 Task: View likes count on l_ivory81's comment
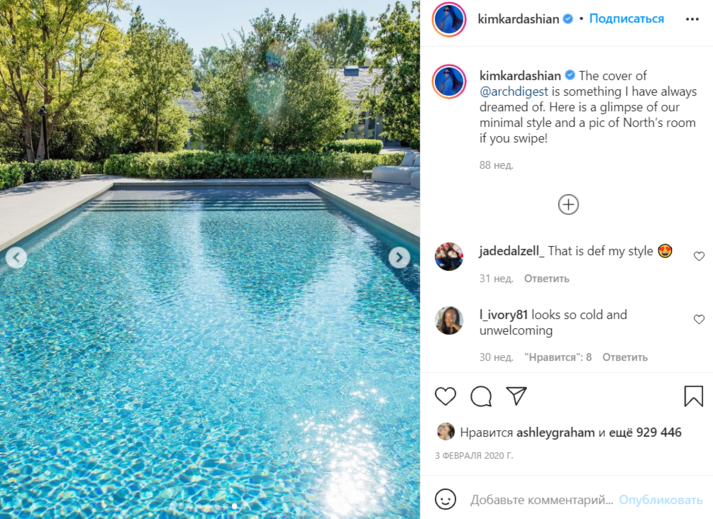coord(558,357)
